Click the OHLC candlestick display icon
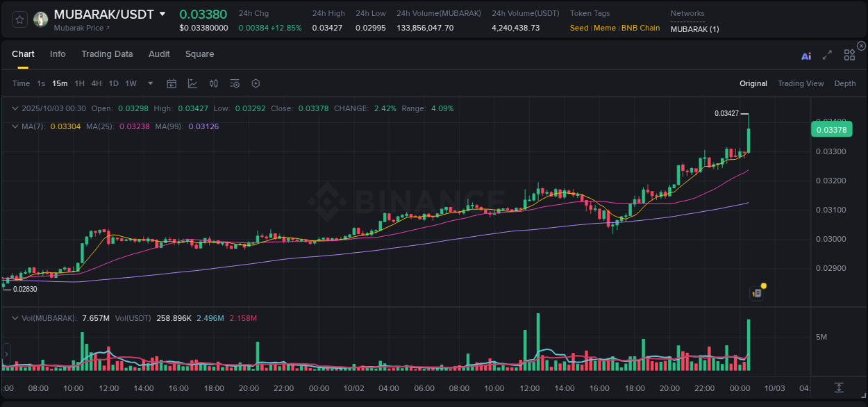This screenshot has width=868, height=407. pyautogui.click(x=213, y=83)
